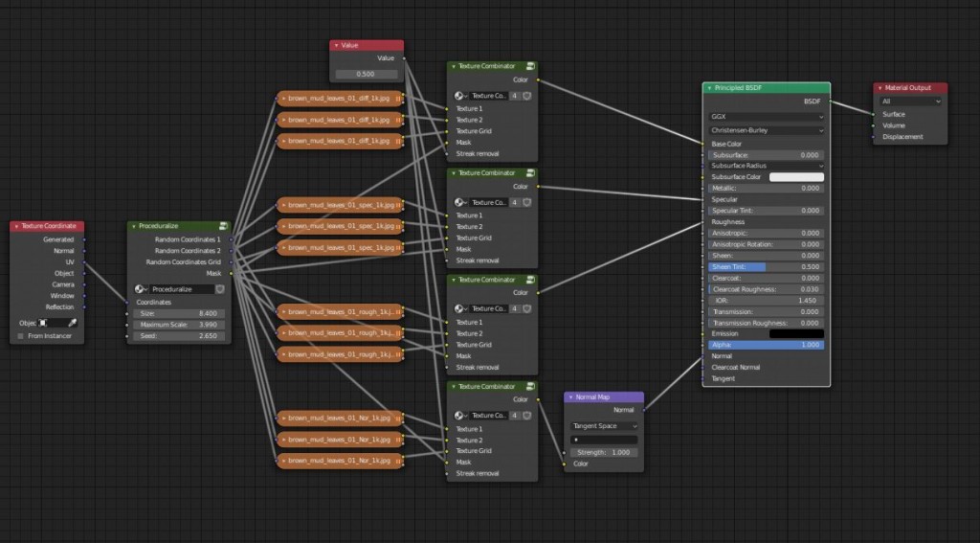Open the GGX distribution dropdown
Image resolution: width=980 pixels, height=543 pixels.
(766, 117)
